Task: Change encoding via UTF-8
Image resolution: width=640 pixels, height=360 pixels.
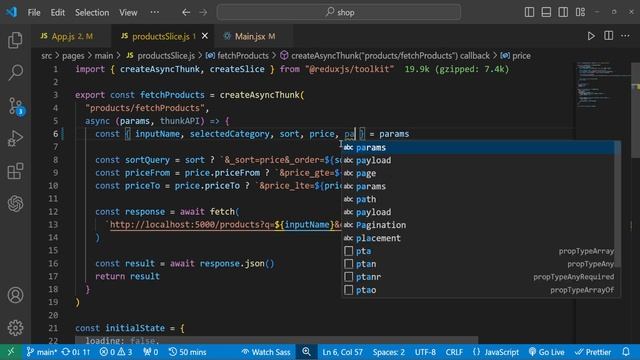Action: pos(425,352)
